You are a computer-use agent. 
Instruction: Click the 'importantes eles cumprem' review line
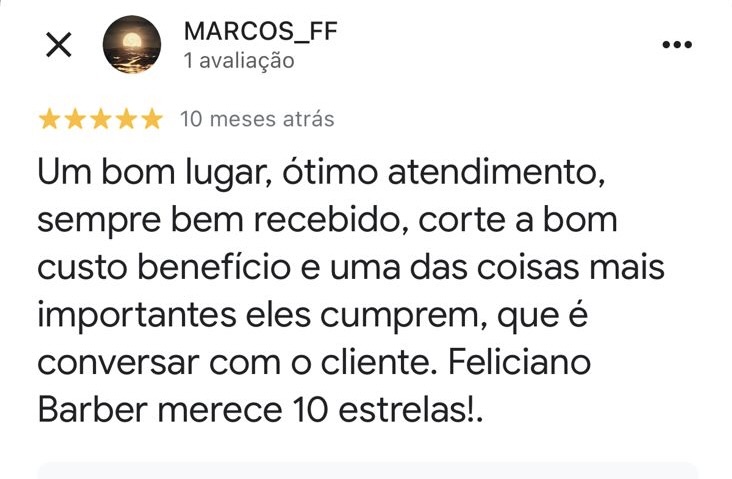312,316
